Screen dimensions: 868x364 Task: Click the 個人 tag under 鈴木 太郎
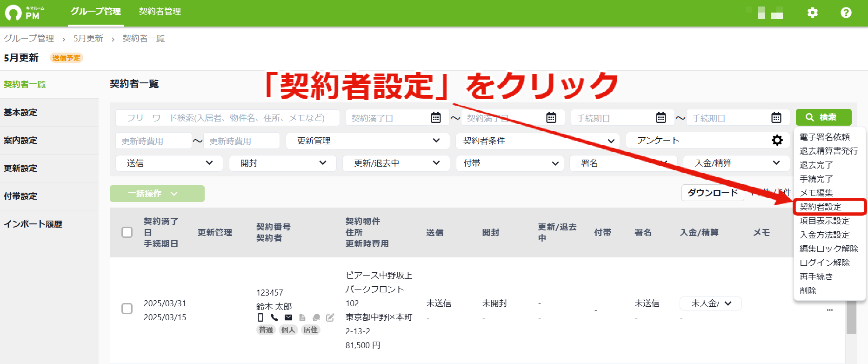click(288, 330)
